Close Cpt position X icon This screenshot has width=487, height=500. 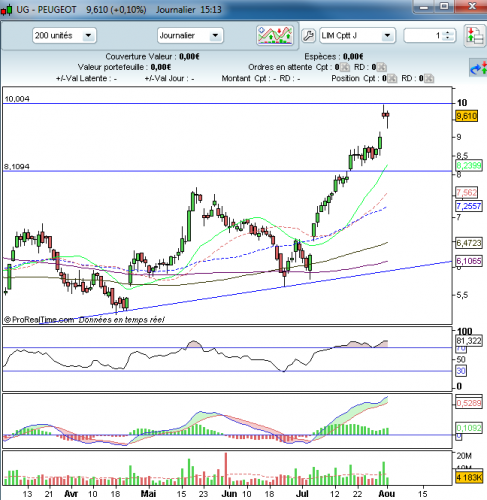click(x=392, y=79)
